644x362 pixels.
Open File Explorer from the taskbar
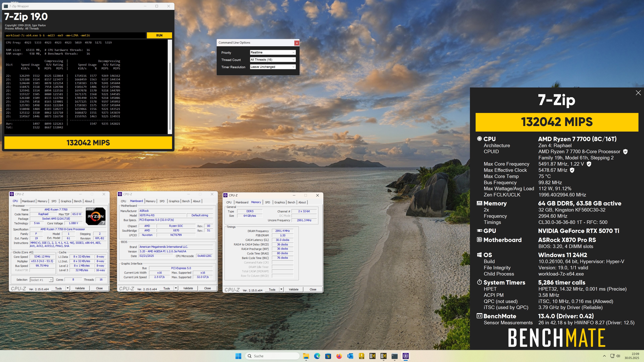(x=306, y=356)
